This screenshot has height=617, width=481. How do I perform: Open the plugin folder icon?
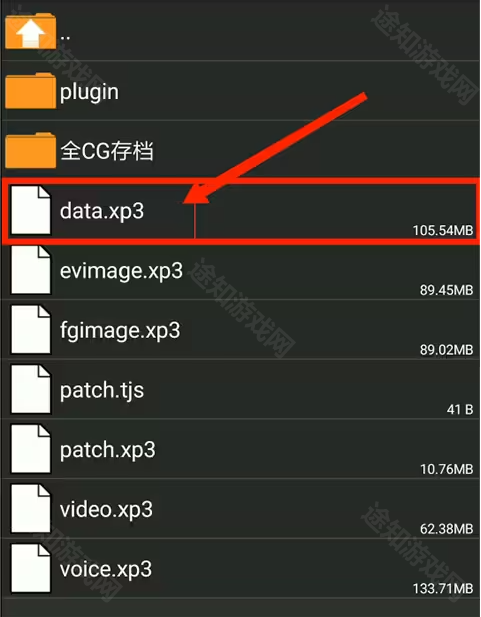click(x=31, y=91)
